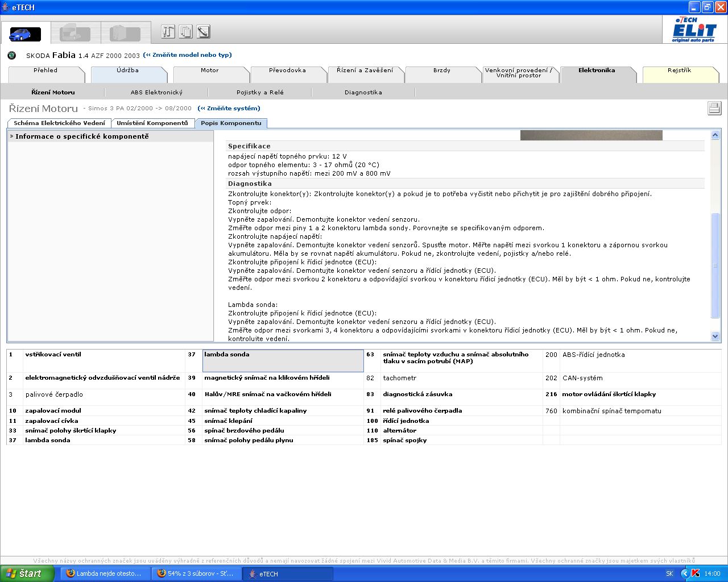728x582 pixels.
Task: Select component snímač klepání
Action: [x=228, y=421]
